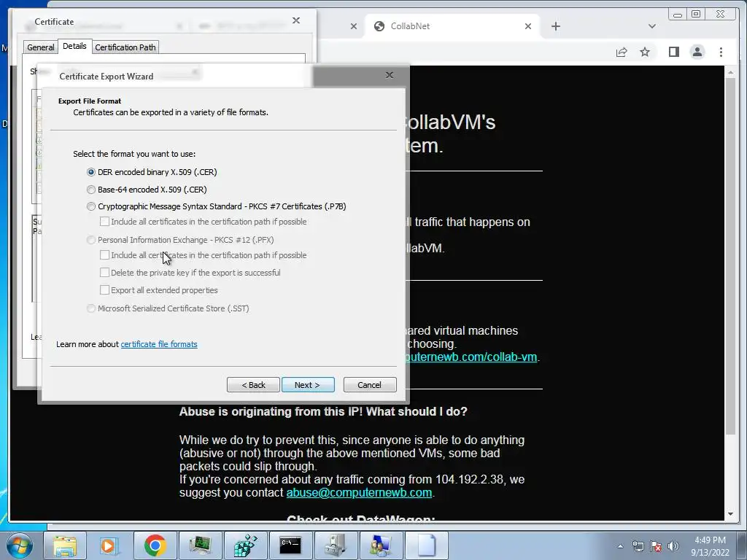
Task: Click the Next button in the wizard
Action: point(308,385)
